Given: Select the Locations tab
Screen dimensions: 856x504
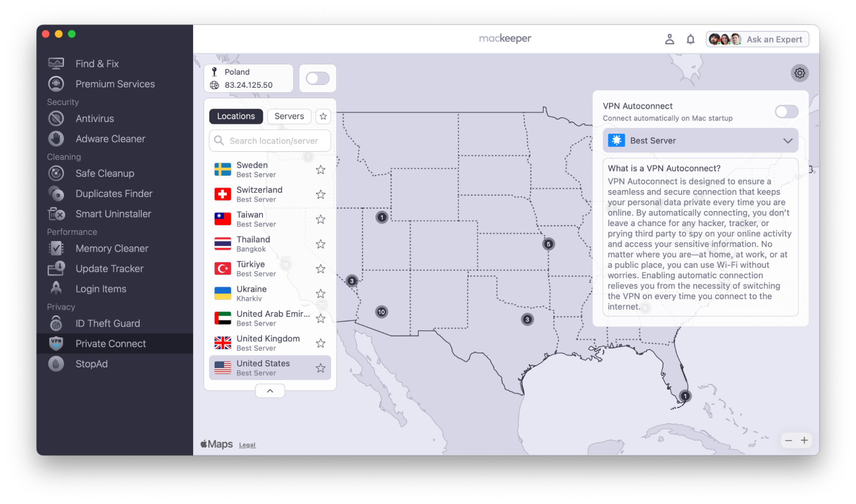Looking at the screenshot, I should [x=236, y=116].
